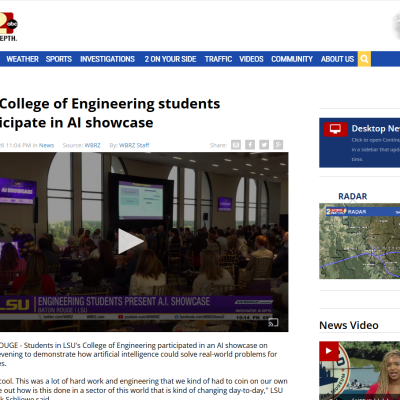Click the red desktop monitor icon
Image resolution: width=400 pixels, height=400 pixels.
[335, 129]
